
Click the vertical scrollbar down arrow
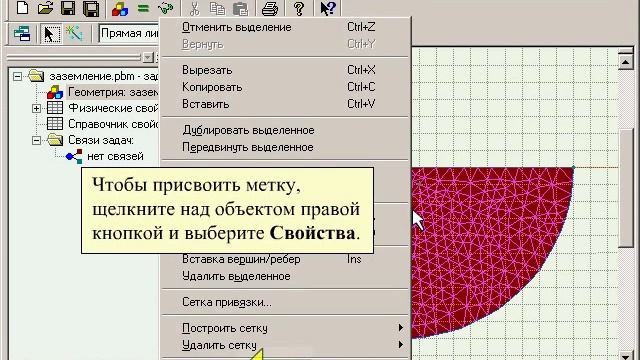(x=625, y=356)
